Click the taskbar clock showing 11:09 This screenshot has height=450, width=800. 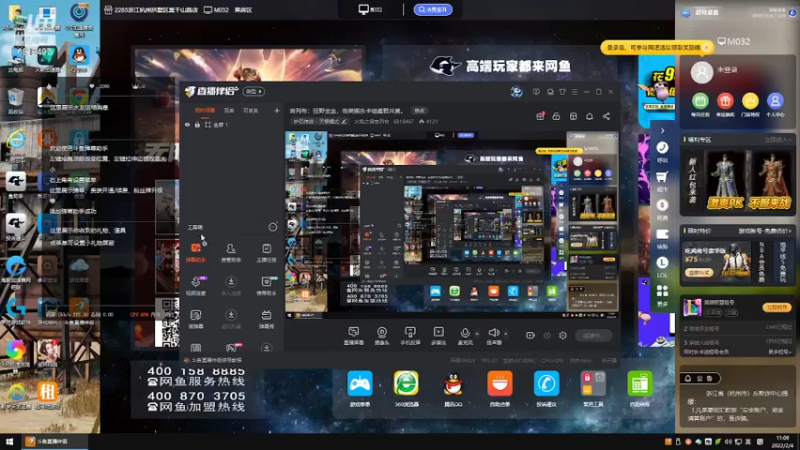[782, 442]
